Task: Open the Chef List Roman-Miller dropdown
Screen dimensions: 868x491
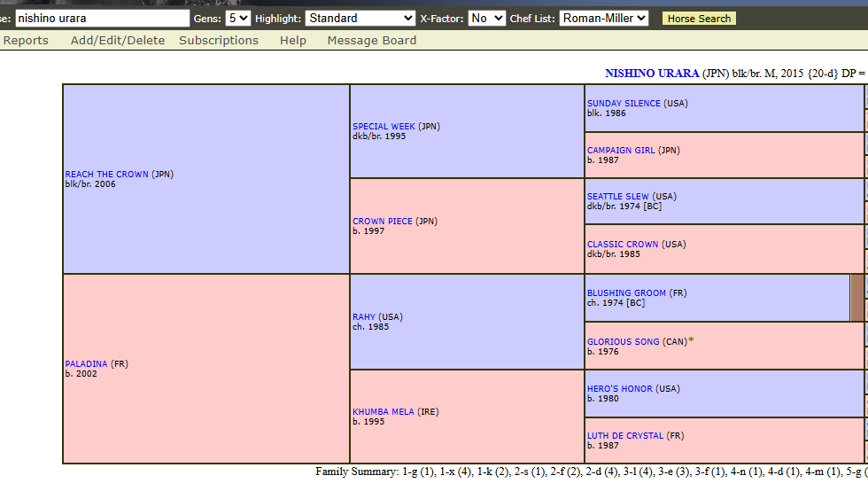Action: pos(603,19)
